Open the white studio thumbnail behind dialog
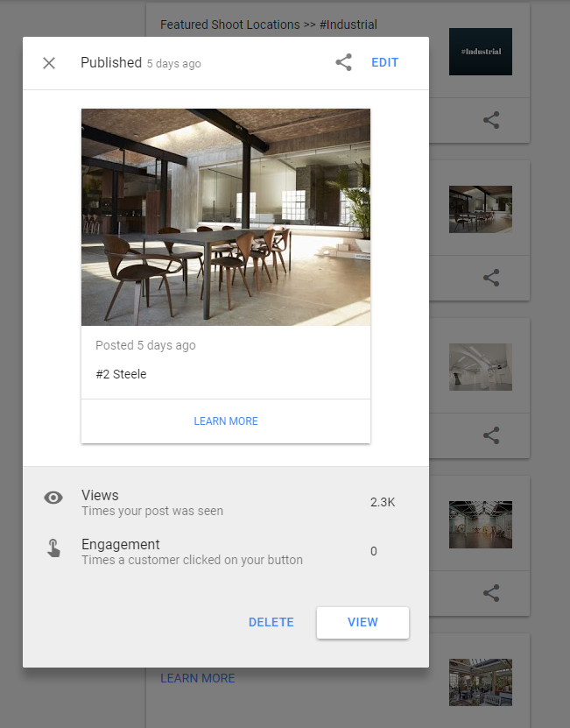 [x=481, y=367]
